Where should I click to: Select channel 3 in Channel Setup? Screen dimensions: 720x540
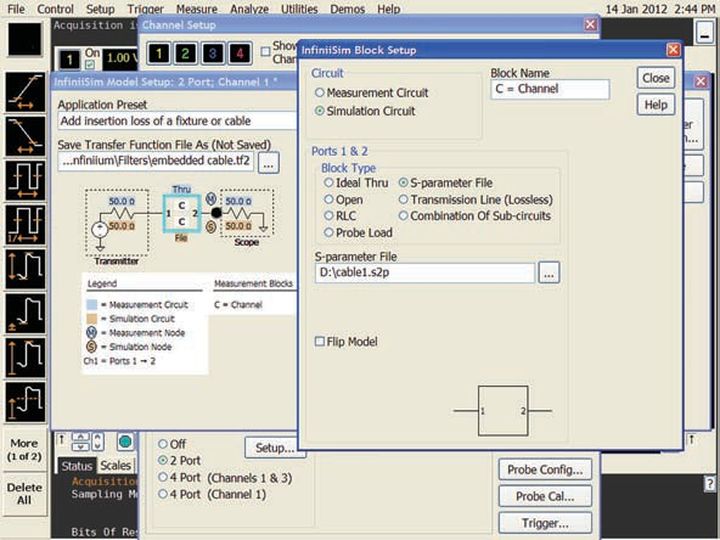[x=212, y=53]
